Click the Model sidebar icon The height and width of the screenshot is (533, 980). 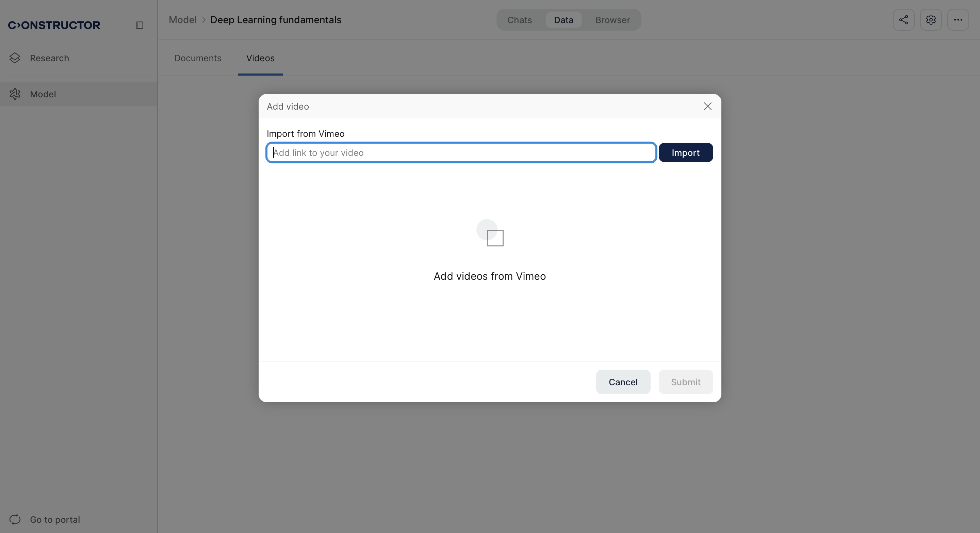click(15, 94)
